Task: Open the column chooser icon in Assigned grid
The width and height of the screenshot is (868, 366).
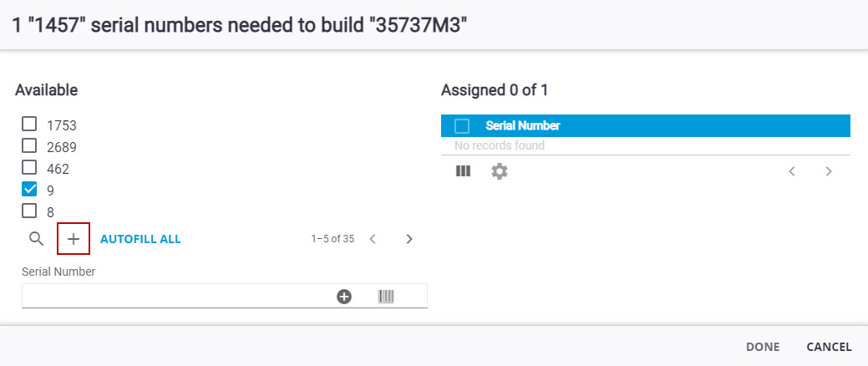Action: click(x=463, y=171)
